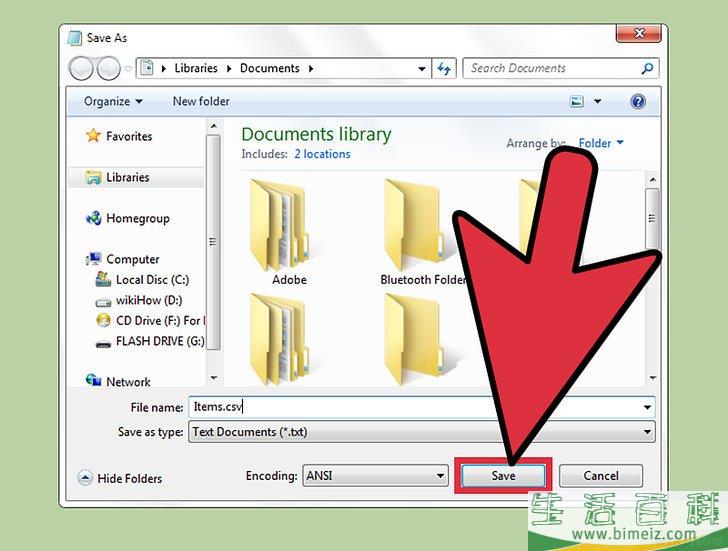Open the Save as type dropdown

point(422,432)
